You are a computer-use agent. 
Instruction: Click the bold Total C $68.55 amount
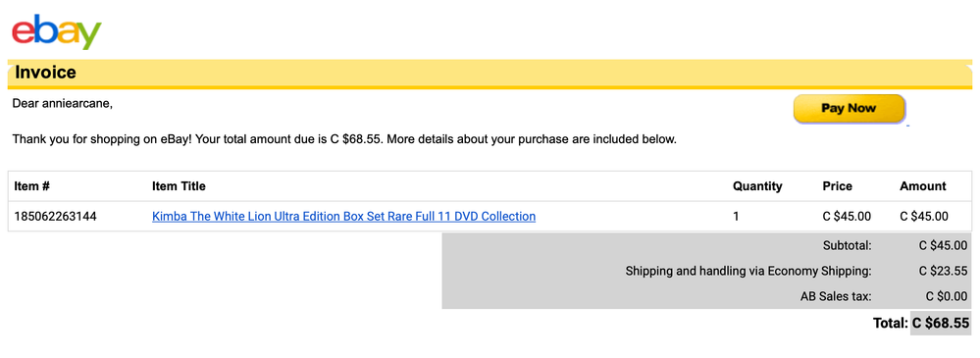[941, 323]
